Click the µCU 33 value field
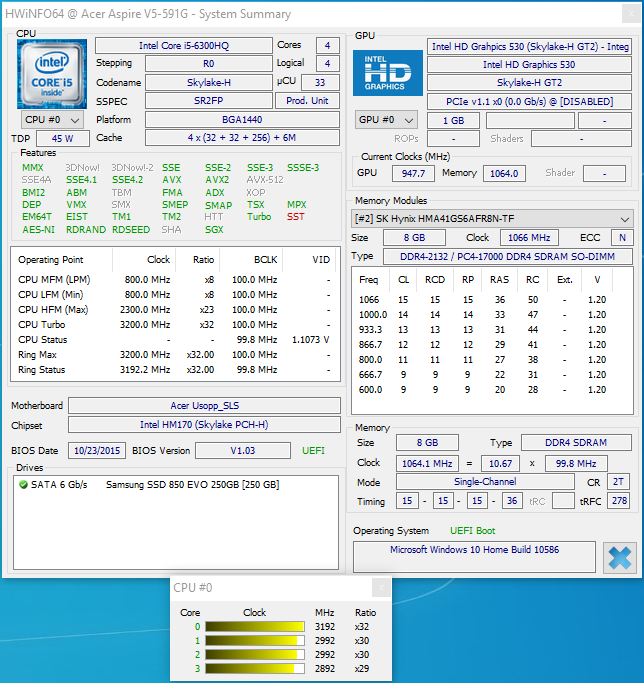This screenshot has width=644, height=683. [x=320, y=82]
